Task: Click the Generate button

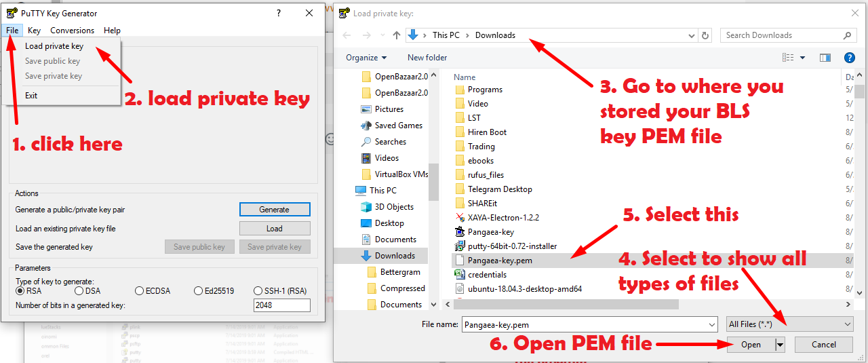Action: pos(275,210)
